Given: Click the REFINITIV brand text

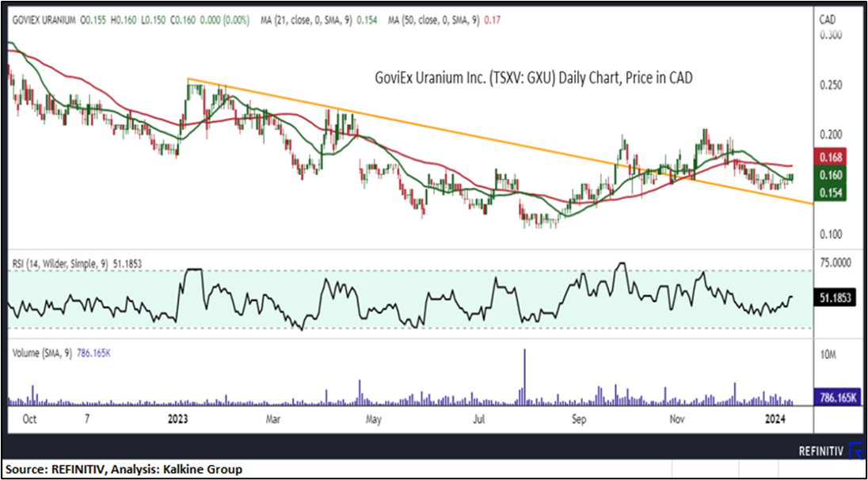Looking at the screenshot, I should tap(821, 451).
